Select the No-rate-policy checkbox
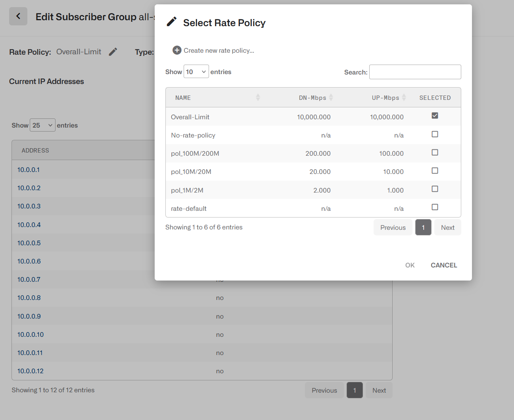514x420 pixels. (x=435, y=134)
